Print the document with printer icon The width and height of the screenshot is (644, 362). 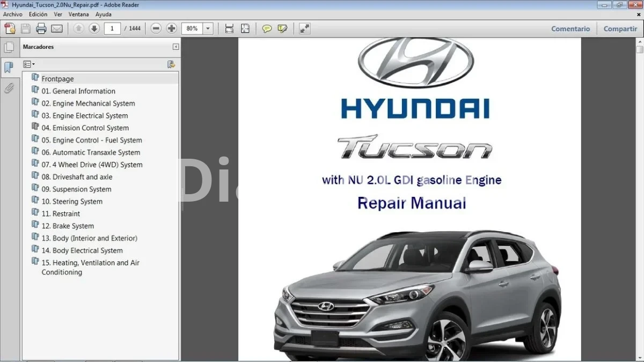pyautogui.click(x=41, y=28)
